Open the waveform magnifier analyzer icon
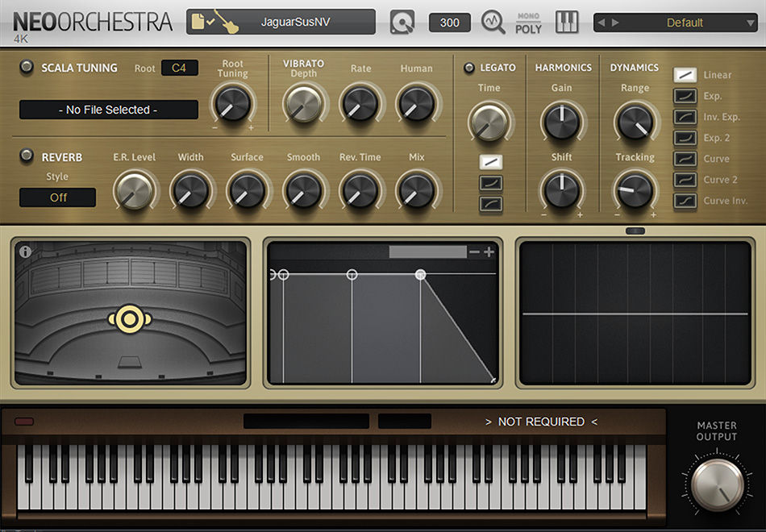Image resolution: width=766 pixels, height=532 pixels. pos(493,22)
